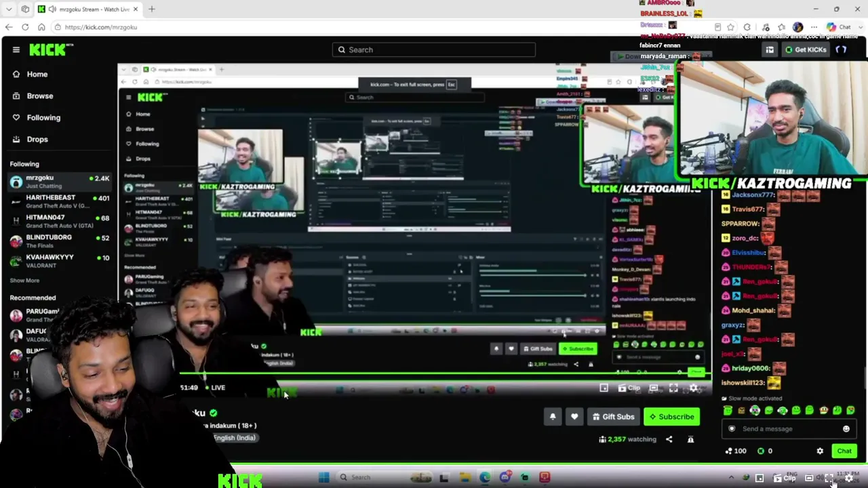Open Copilot Chat in the browser toolbar
Image resolution: width=868 pixels, height=488 pixels.
tap(838, 27)
